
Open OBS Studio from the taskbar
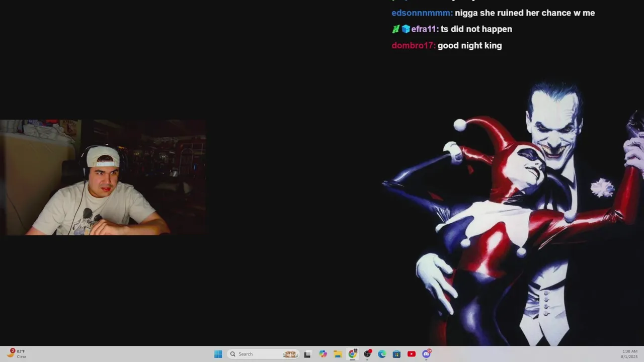pos(367,354)
